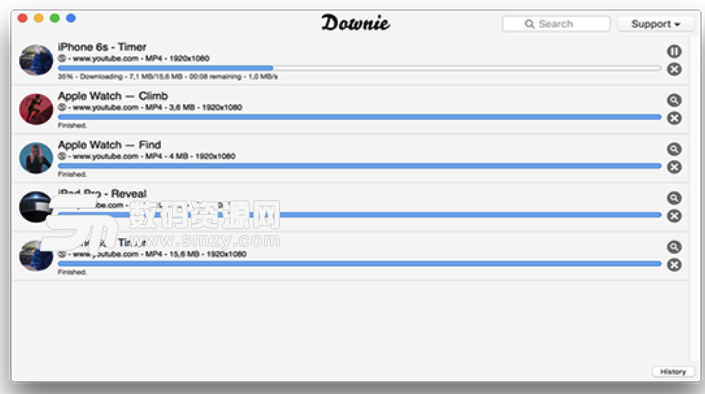
Task: Select the title 'Apple Watch — Climb'
Action: coord(113,96)
